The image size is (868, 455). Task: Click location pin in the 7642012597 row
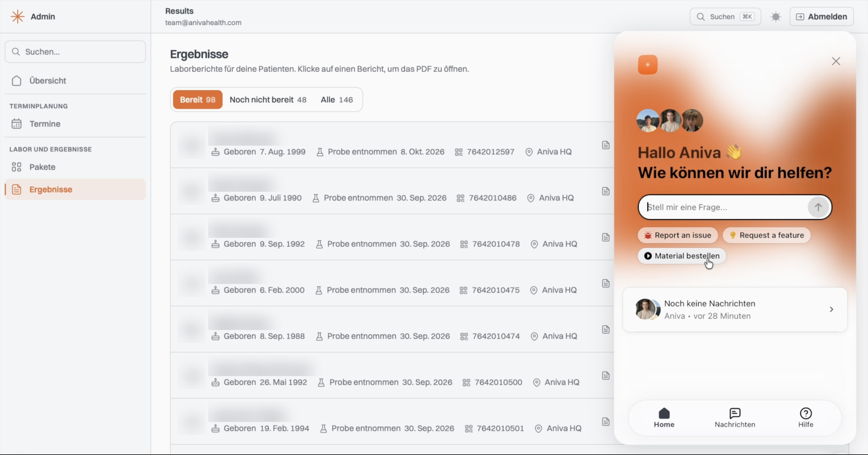click(529, 152)
